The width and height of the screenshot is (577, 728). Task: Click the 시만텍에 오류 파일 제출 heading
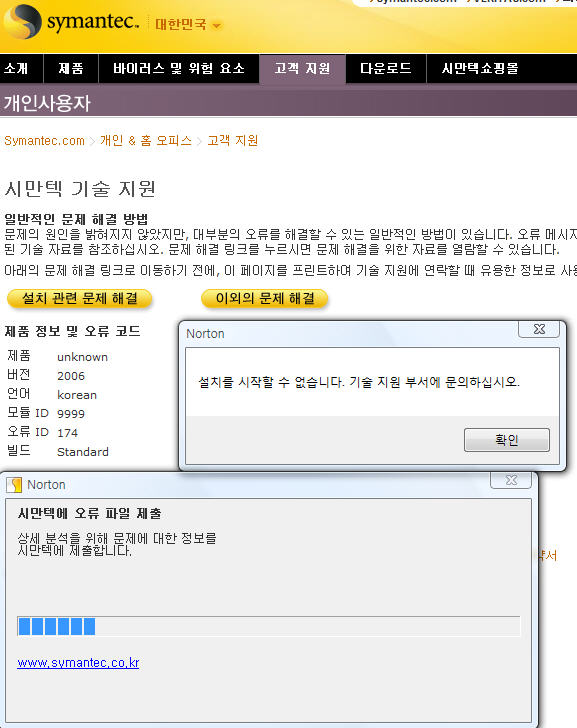tap(89, 514)
